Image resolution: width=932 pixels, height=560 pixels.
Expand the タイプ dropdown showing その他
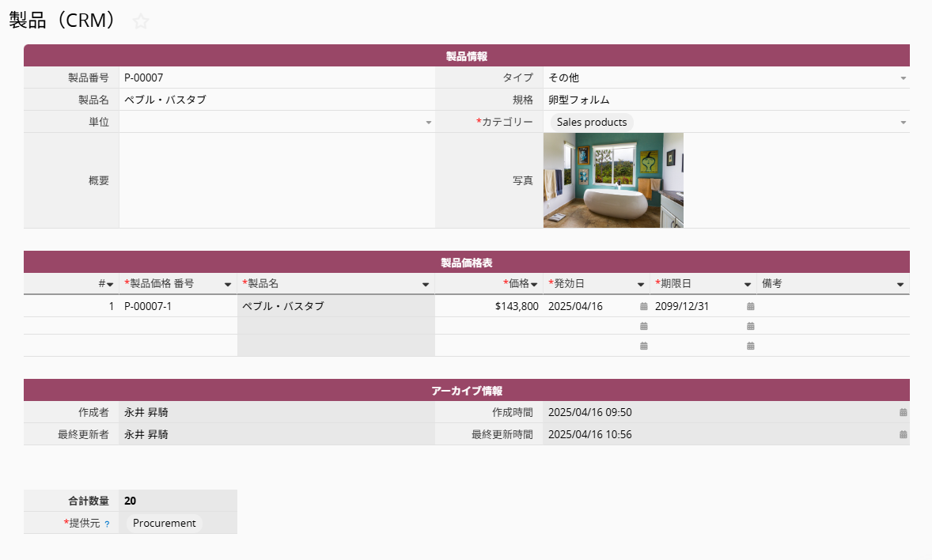903,78
